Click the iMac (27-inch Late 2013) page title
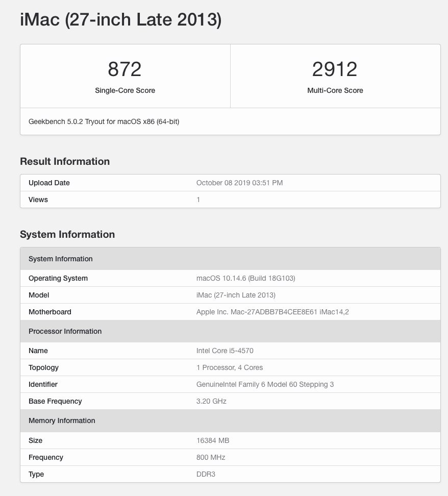This screenshot has height=496, width=448. coord(120,19)
